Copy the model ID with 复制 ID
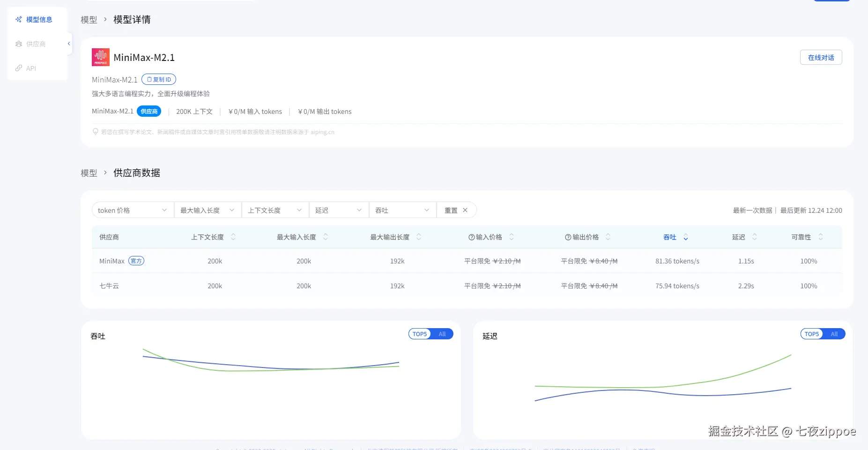868x450 pixels. [x=159, y=80]
